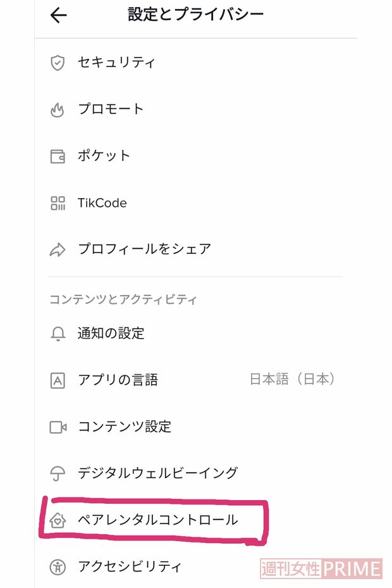This screenshot has width=392, height=588.
Task: Select the accessibility person icon
Action: click(57, 566)
